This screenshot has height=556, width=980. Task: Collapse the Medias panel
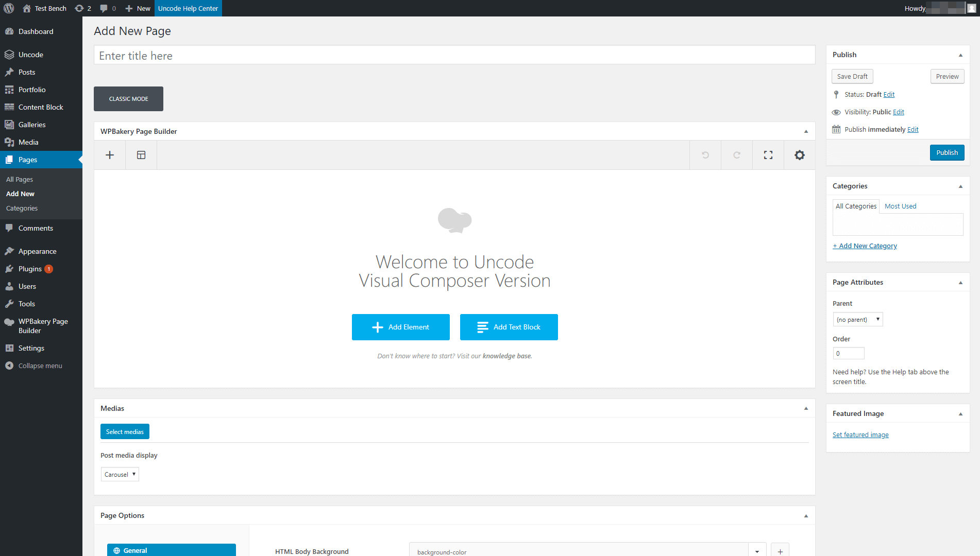click(x=806, y=408)
